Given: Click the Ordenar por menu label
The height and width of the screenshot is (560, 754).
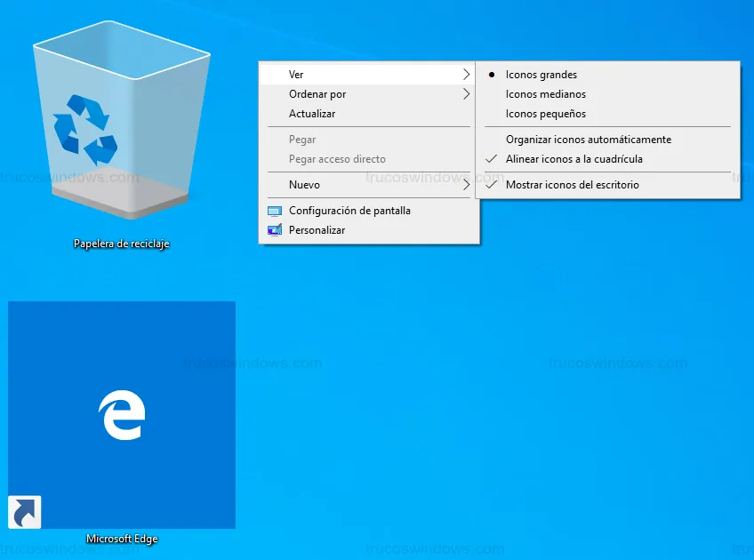Looking at the screenshot, I should 317,94.
